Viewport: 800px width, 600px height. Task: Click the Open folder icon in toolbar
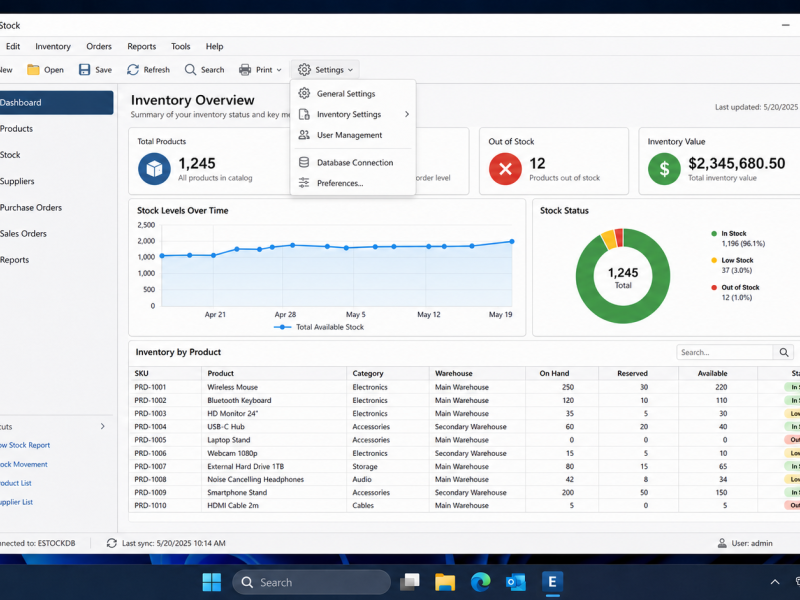(x=33, y=70)
